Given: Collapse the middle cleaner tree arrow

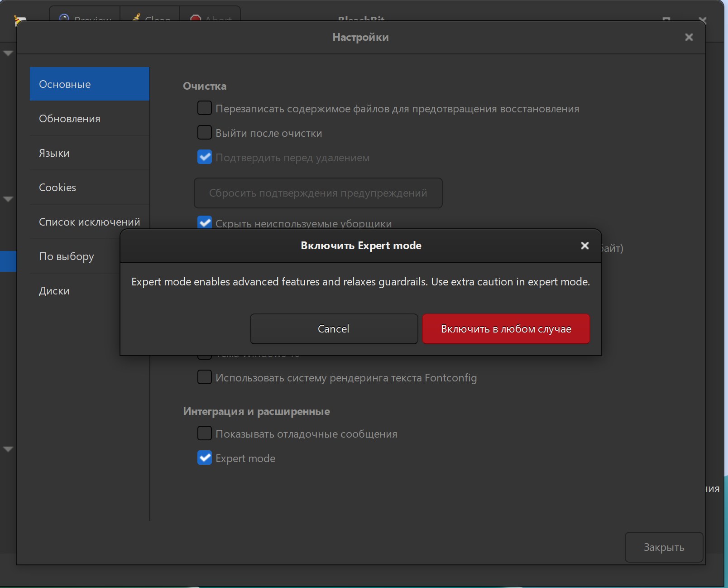Looking at the screenshot, I should (x=8, y=199).
